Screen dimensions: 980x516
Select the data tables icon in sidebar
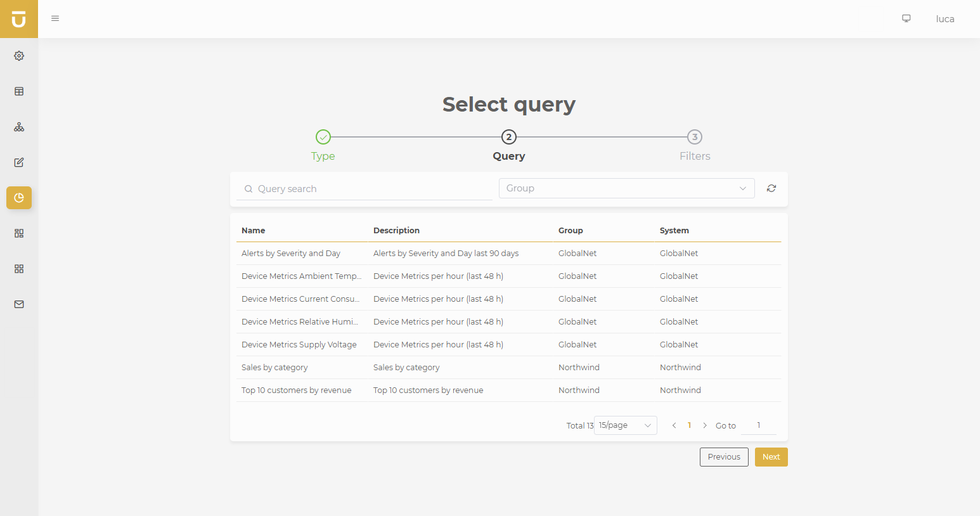(x=19, y=91)
